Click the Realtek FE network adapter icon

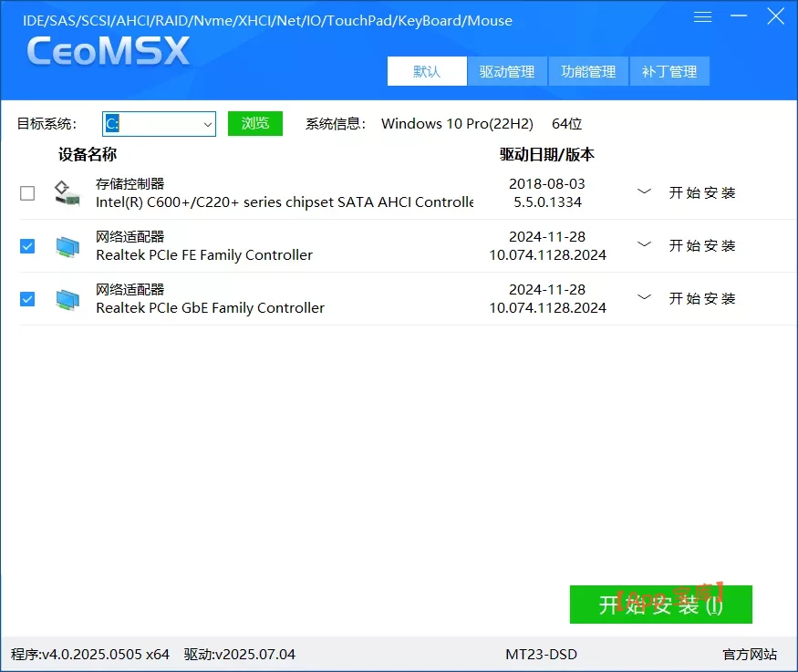click(x=67, y=246)
